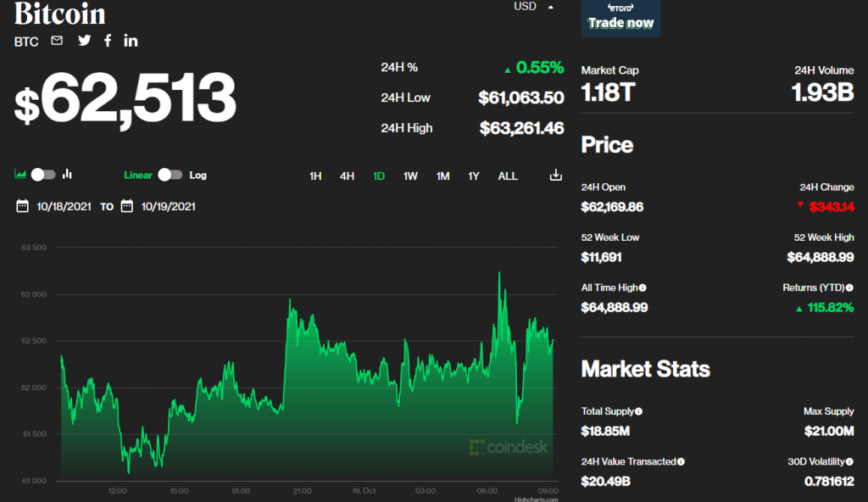Click the eToro Trade now button

click(x=620, y=19)
